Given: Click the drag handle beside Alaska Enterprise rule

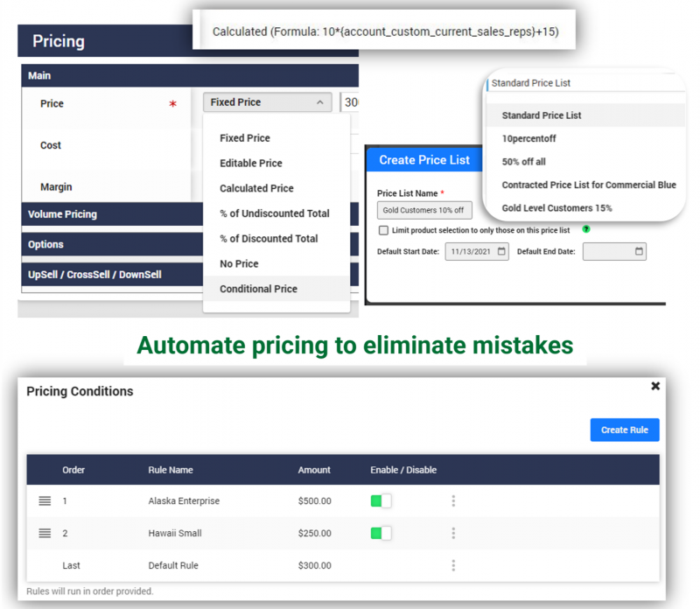Looking at the screenshot, I should (x=45, y=500).
